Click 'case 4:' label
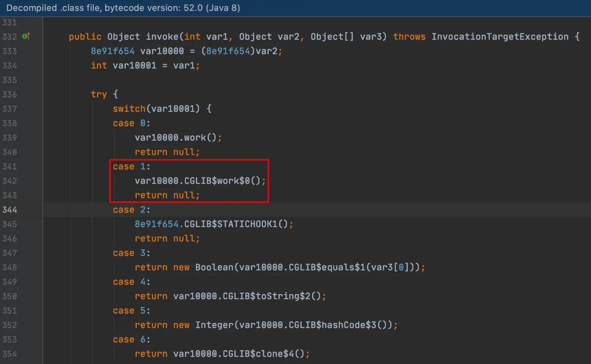 coord(131,282)
